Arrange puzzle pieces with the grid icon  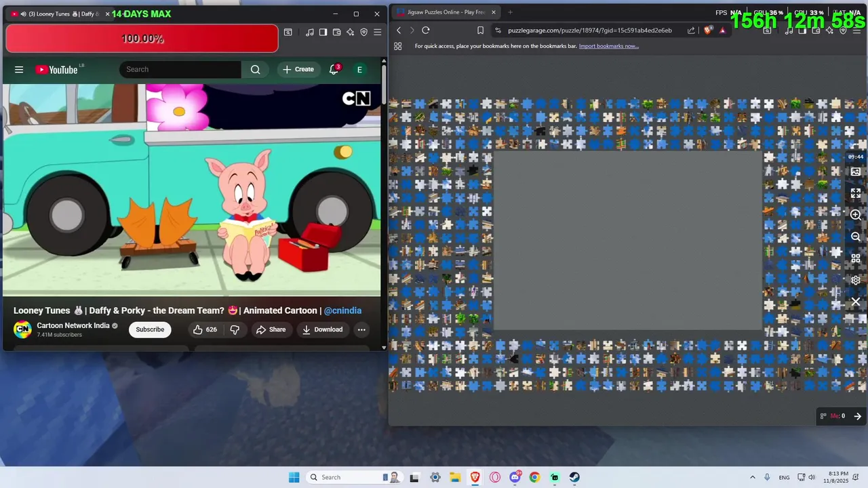click(856, 258)
